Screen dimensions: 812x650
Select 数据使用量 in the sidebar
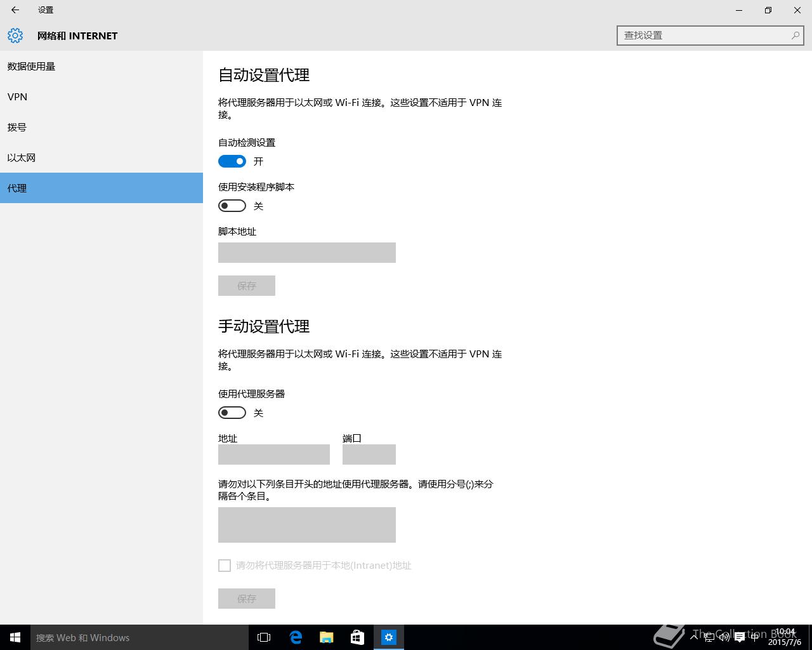click(x=101, y=66)
